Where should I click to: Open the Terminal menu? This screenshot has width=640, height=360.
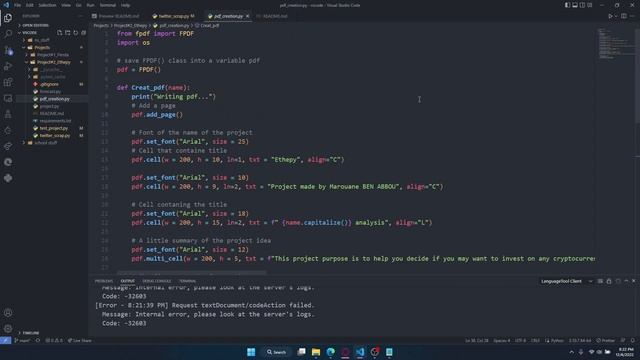tap(108, 5)
